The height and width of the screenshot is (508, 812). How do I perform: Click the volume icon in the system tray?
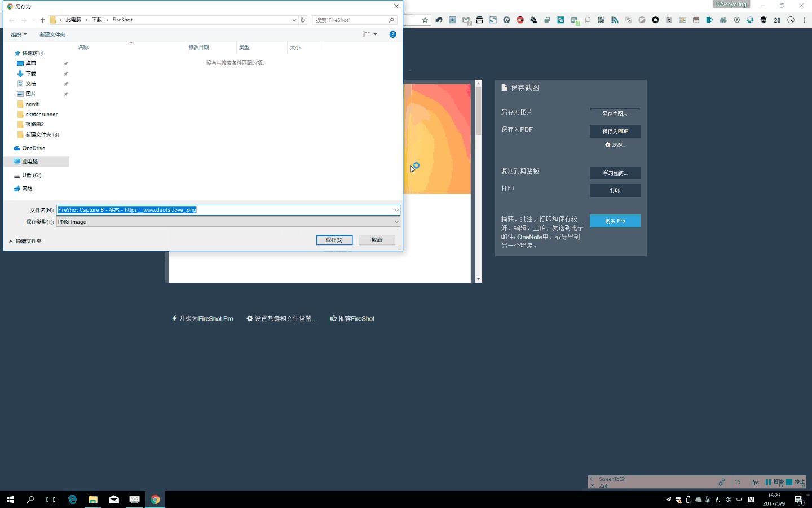tap(729, 500)
